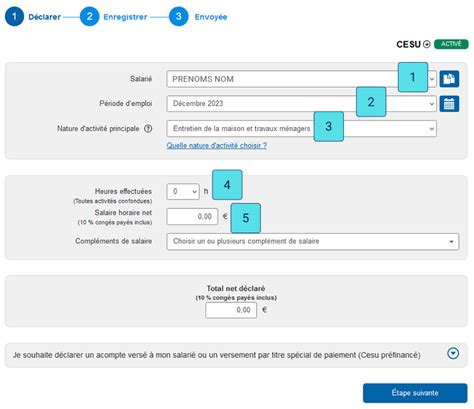Click the CESU label text
This screenshot has height=409, width=474.
tap(408, 44)
